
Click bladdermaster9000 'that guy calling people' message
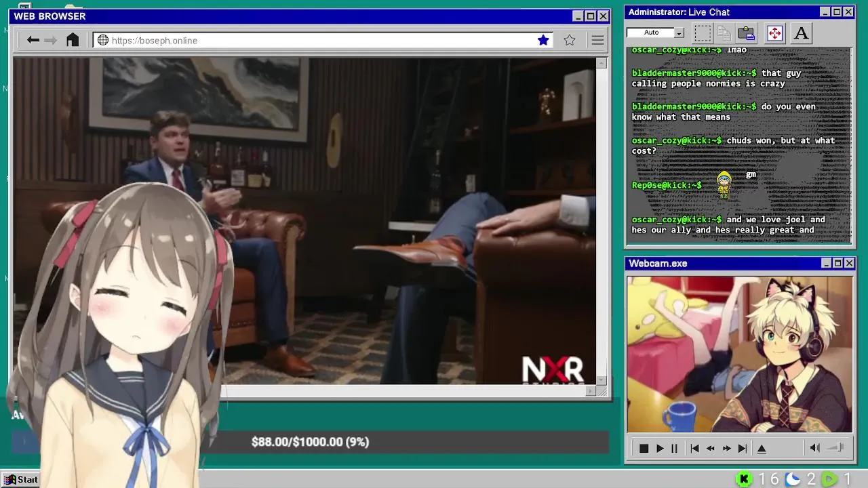pyautogui.click(x=716, y=79)
